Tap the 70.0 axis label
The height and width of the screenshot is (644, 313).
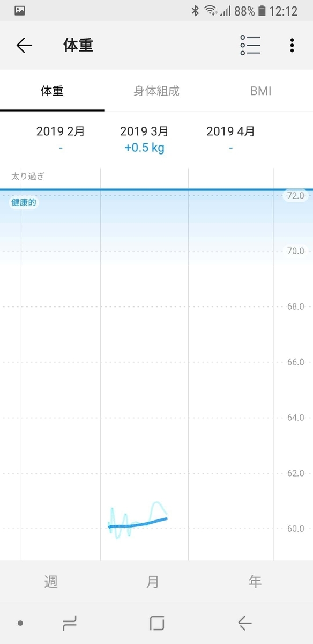point(295,251)
